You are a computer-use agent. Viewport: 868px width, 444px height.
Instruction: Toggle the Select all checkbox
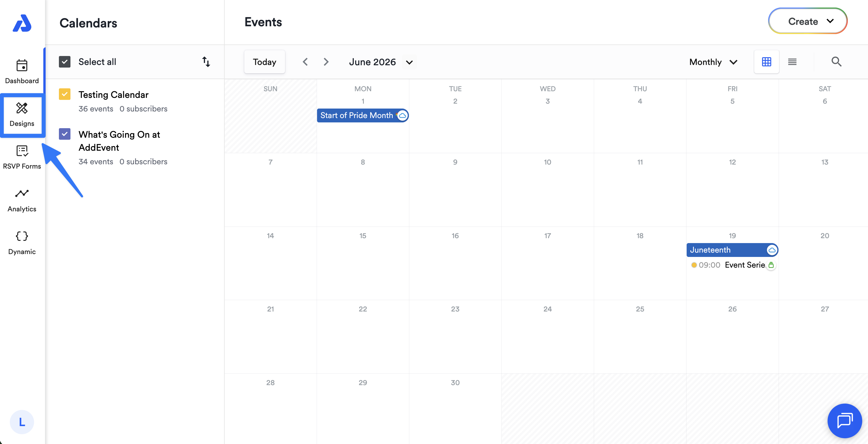65,62
